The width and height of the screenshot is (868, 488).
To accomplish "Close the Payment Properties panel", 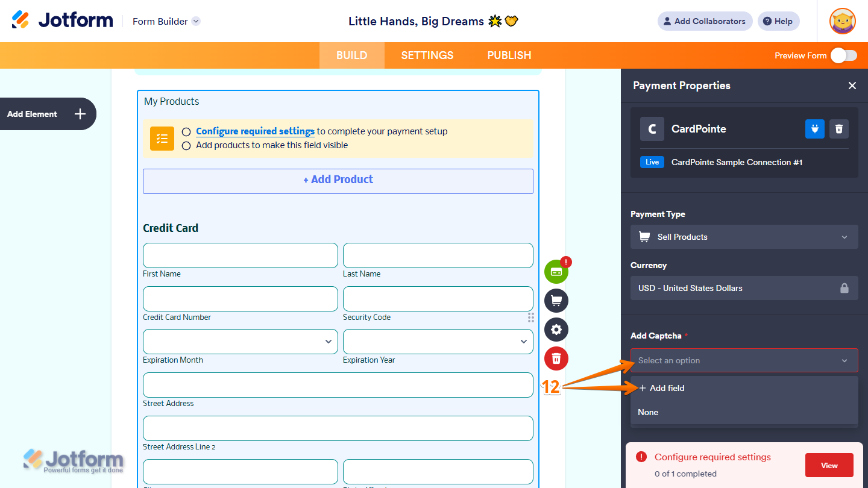I will click(x=852, y=86).
